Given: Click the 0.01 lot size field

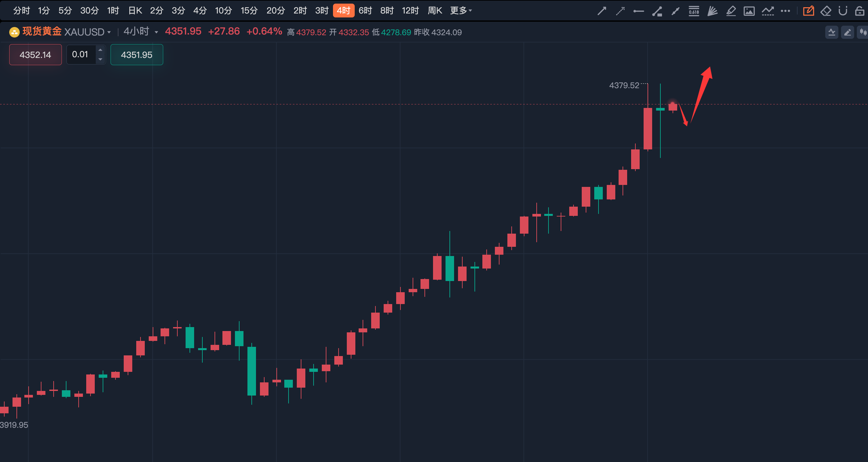Looking at the screenshot, I should pos(81,55).
